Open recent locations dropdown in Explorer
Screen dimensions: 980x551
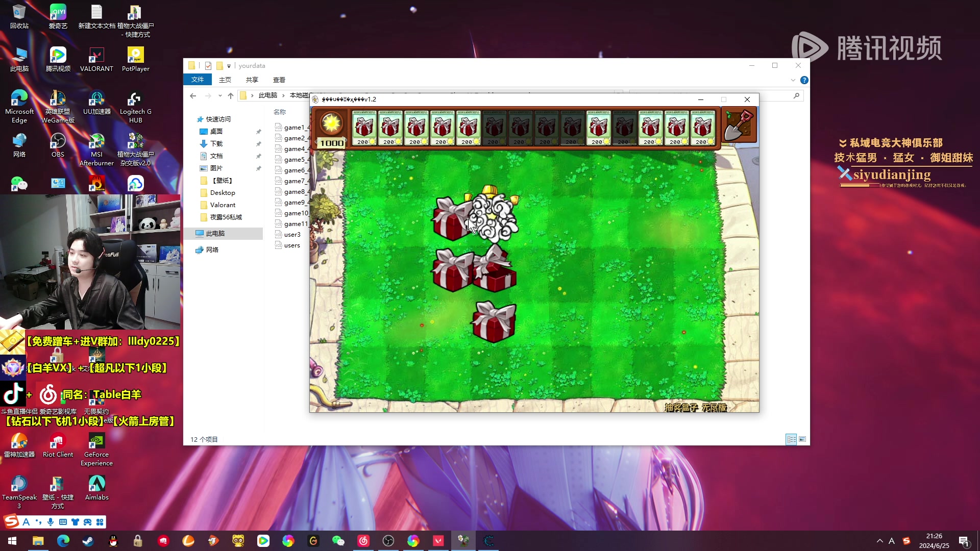[220, 95]
